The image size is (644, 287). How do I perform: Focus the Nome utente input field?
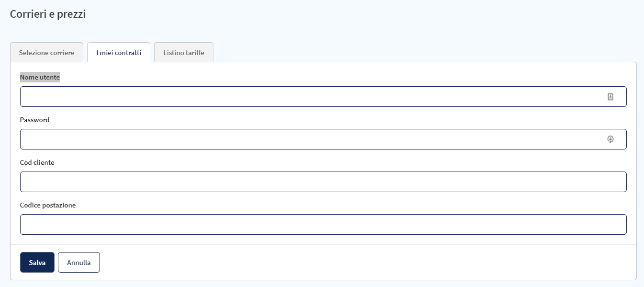tap(323, 97)
